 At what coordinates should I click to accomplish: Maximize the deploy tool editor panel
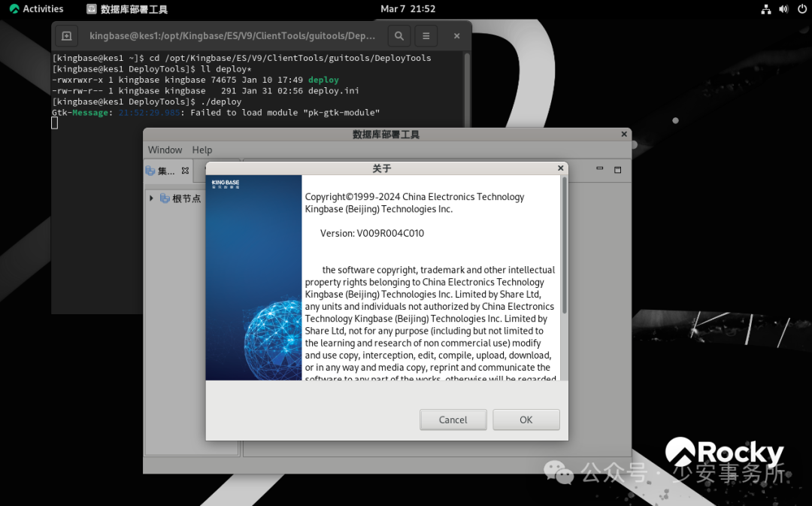click(x=617, y=169)
